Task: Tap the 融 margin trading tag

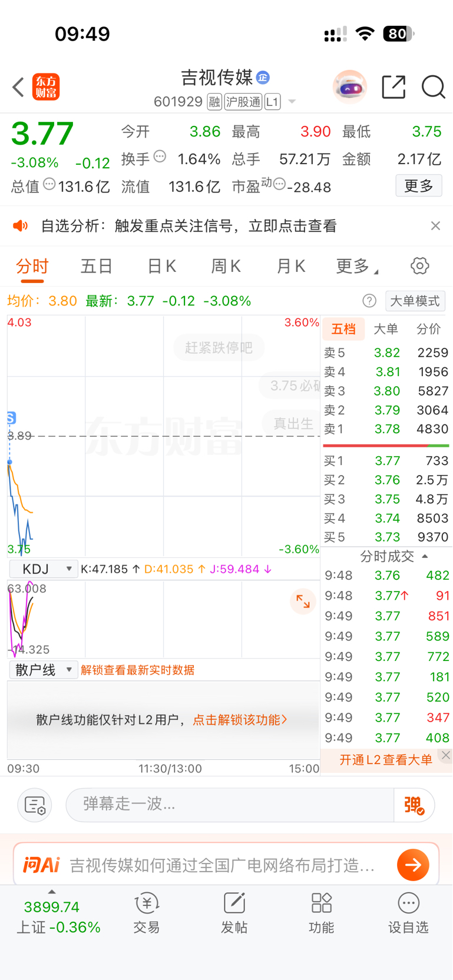Action: tap(214, 102)
